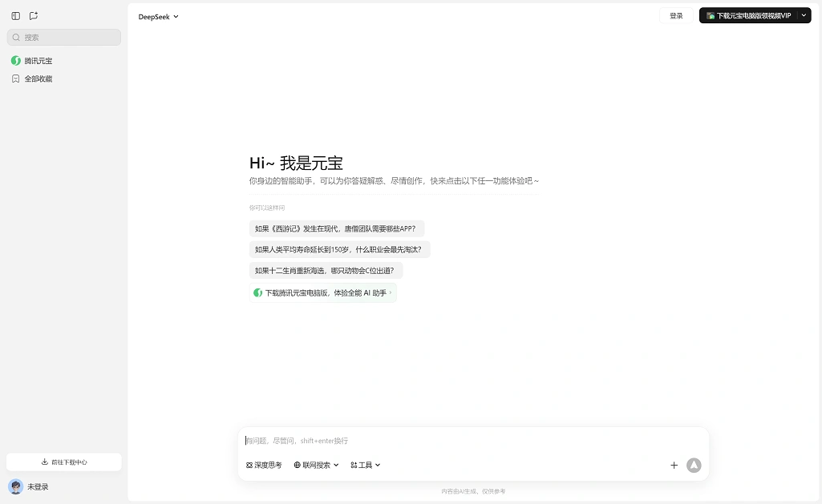Open 全部收藏 bookmarks in sidebar

pos(38,79)
